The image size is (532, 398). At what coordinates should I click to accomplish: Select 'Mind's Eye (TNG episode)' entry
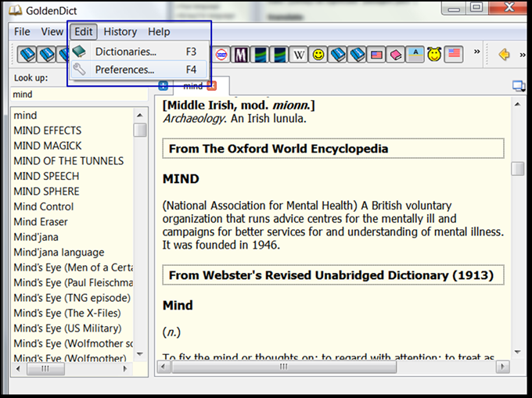[73, 298]
